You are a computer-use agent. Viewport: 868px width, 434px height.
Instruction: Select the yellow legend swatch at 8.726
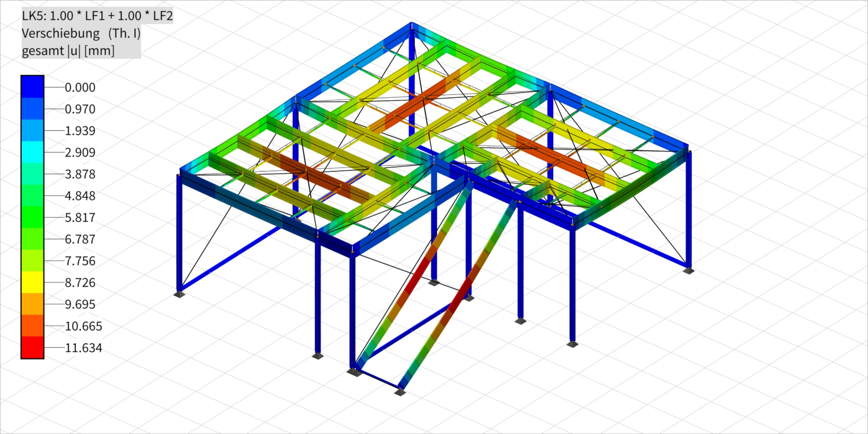(x=32, y=282)
